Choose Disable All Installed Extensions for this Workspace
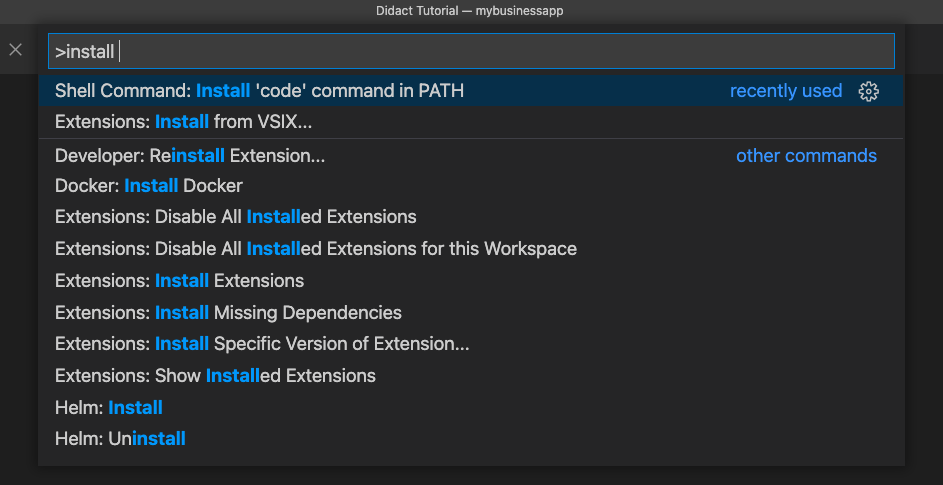The image size is (943, 485). 471,249
